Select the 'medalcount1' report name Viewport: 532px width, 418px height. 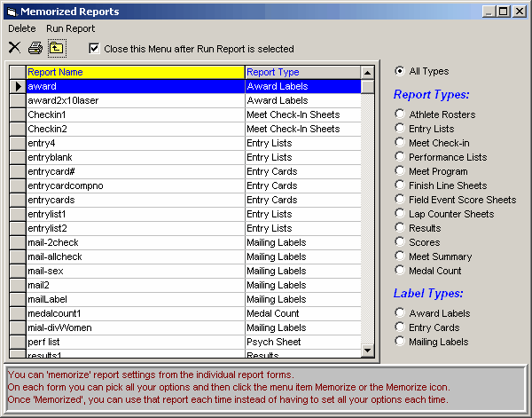(136, 314)
